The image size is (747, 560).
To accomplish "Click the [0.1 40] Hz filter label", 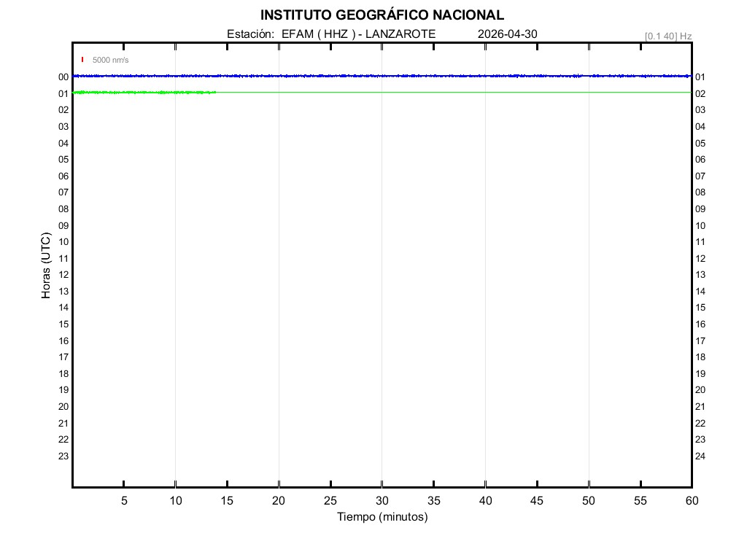I will 667,36.
